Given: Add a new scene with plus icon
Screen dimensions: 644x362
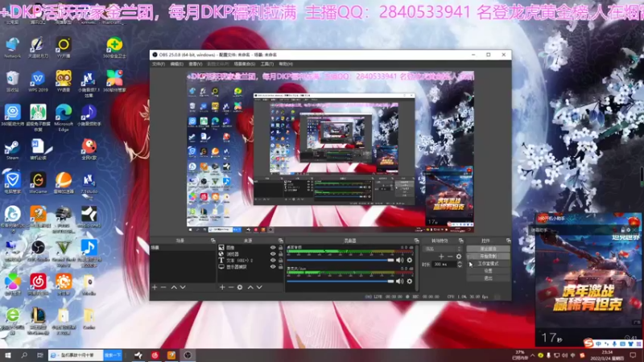Looking at the screenshot, I should [x=155, y=287].
